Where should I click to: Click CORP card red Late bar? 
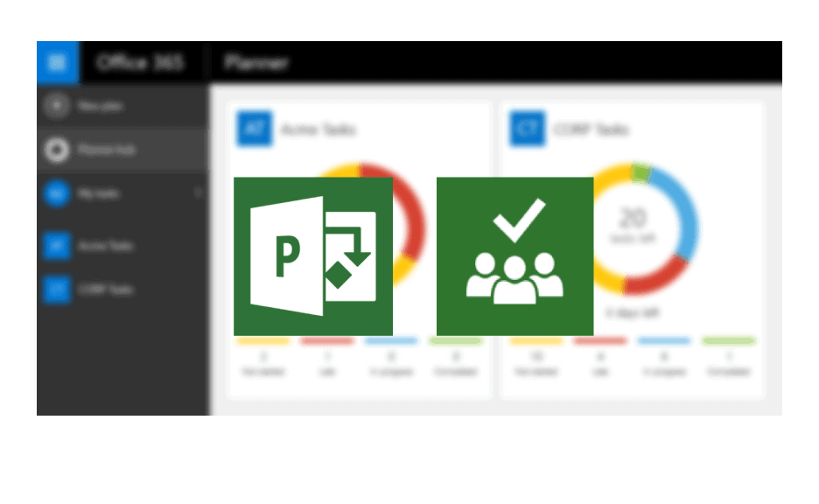[x=600, y=341]
